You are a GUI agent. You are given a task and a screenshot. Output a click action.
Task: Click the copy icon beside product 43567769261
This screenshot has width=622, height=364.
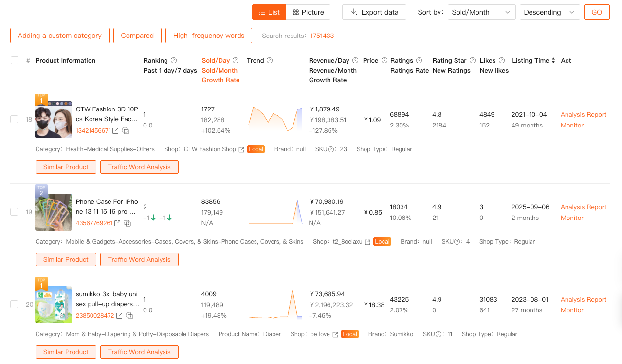128,223
